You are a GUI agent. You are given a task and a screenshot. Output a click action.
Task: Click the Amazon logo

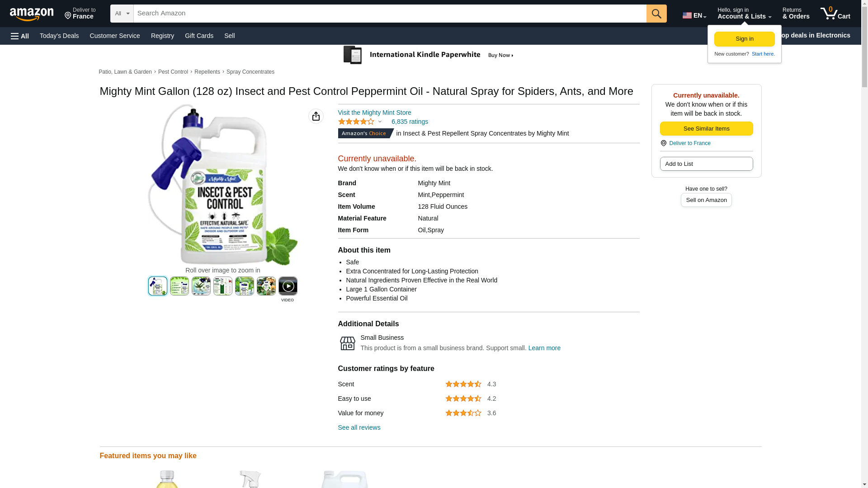pos(32,14)
